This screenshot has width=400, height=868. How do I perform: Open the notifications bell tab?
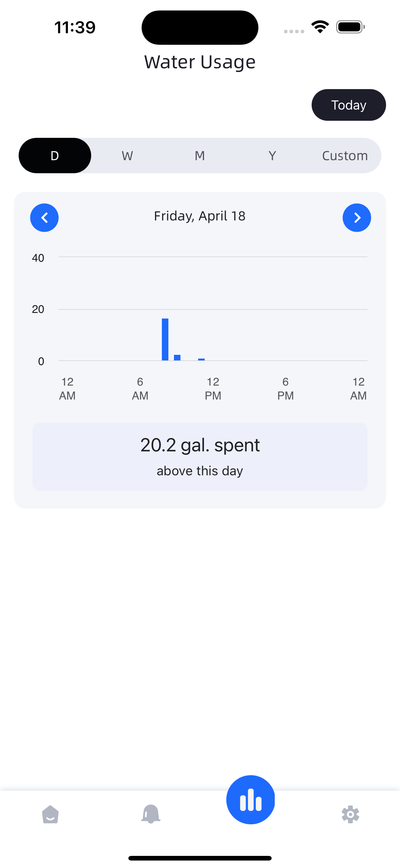point(150,814)
